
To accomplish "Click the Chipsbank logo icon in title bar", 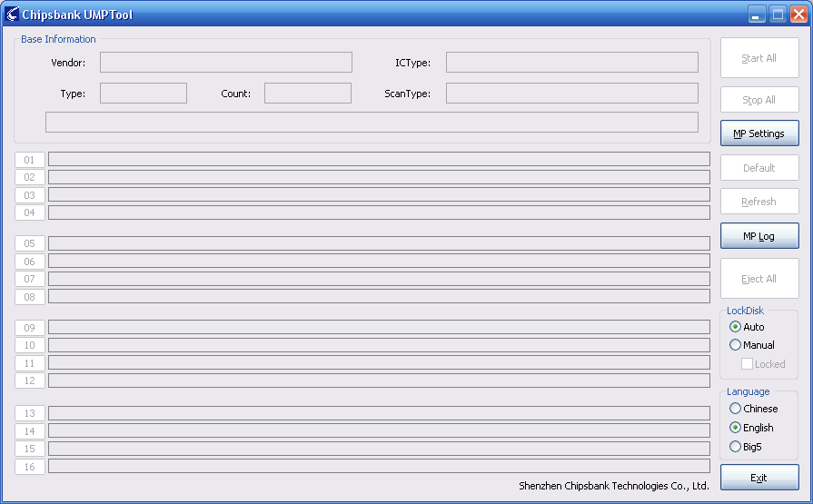I will (x=12, y=14).
